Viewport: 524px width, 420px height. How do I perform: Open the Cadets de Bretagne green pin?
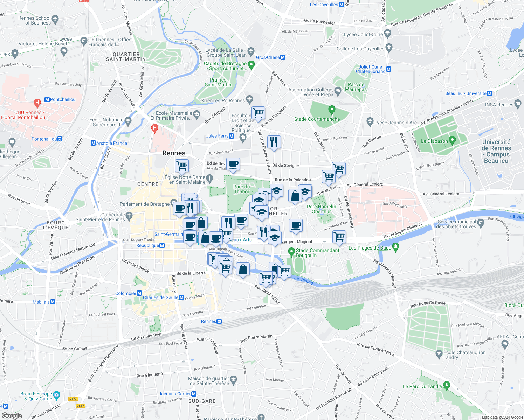coord(251,65)
